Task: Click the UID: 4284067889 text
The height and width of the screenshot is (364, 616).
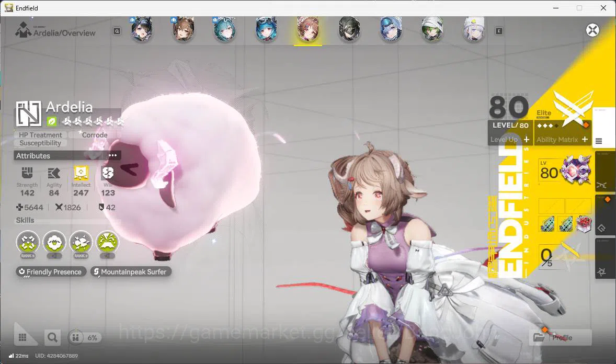Action: pyautogui.click(x=56, y=356)
